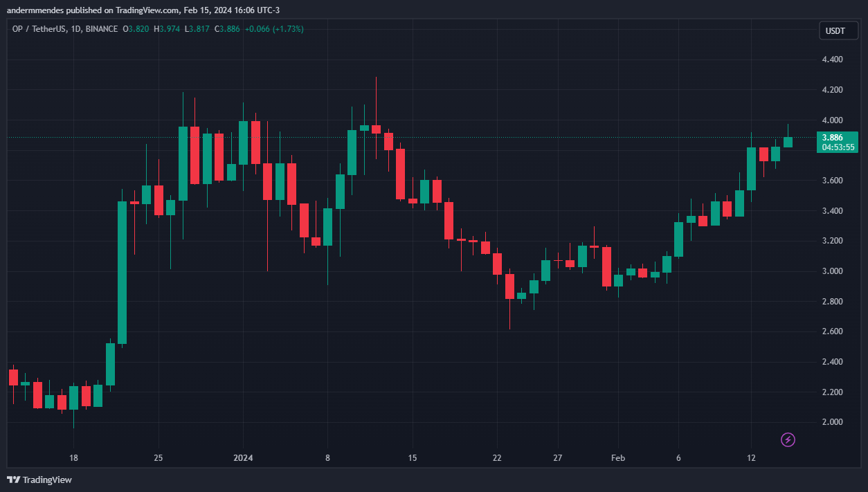Select the 4.400 price axis label
The width and height of the screenshot is (868, 492).
pos(831,60)
